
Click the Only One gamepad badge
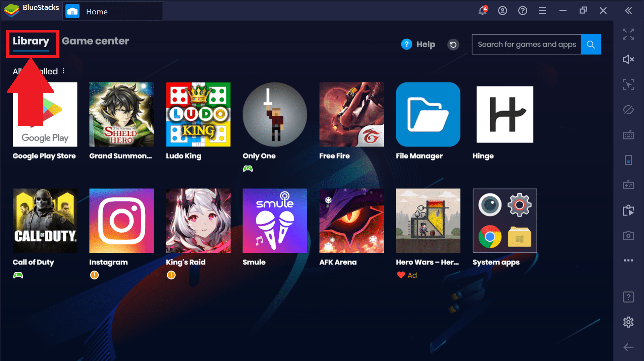[x=248, y=169]
